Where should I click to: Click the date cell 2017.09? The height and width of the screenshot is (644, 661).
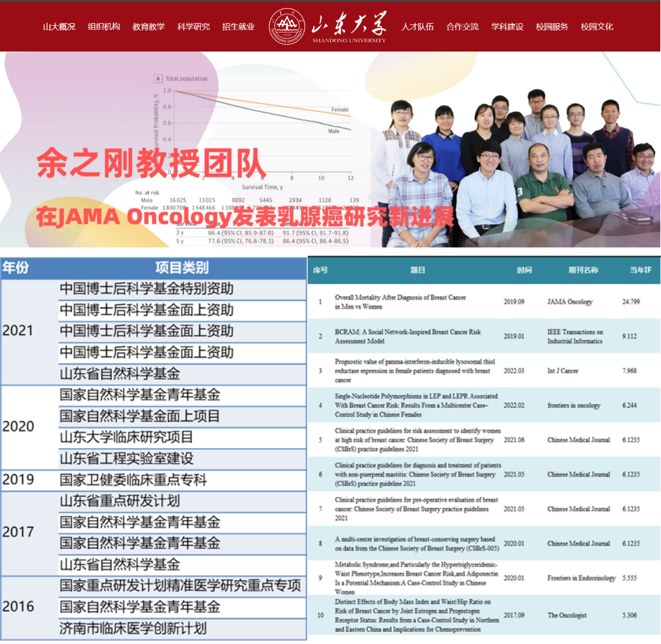[x=514, y=616]
